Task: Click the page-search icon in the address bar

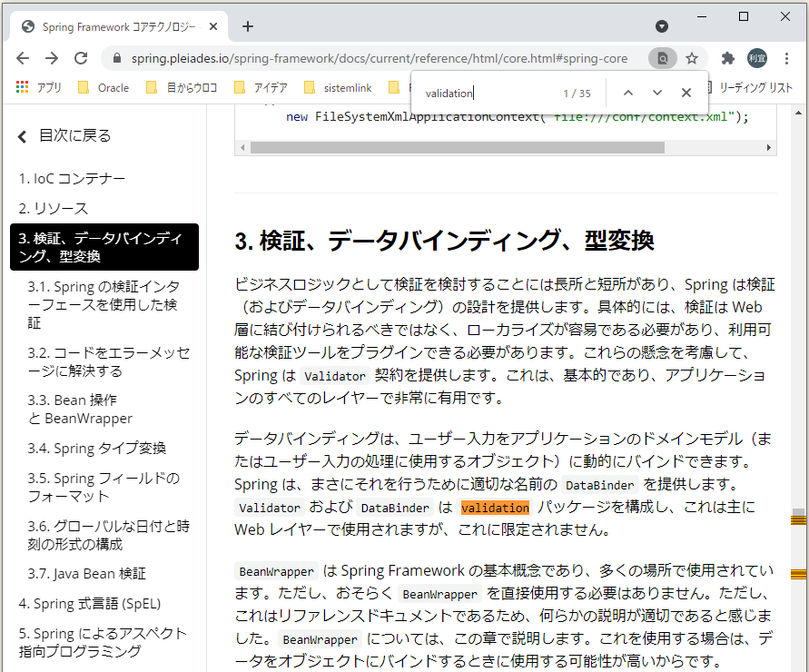Action: [x=662, y=57]
